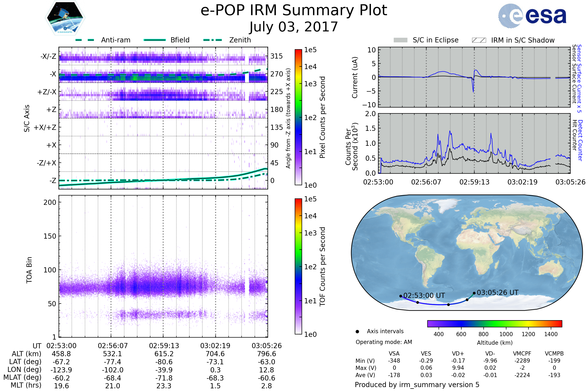Screen dimensions: 588x392
Task: Click the IRM in S/C Shadow hatched patch
Action: pos(479,40)
